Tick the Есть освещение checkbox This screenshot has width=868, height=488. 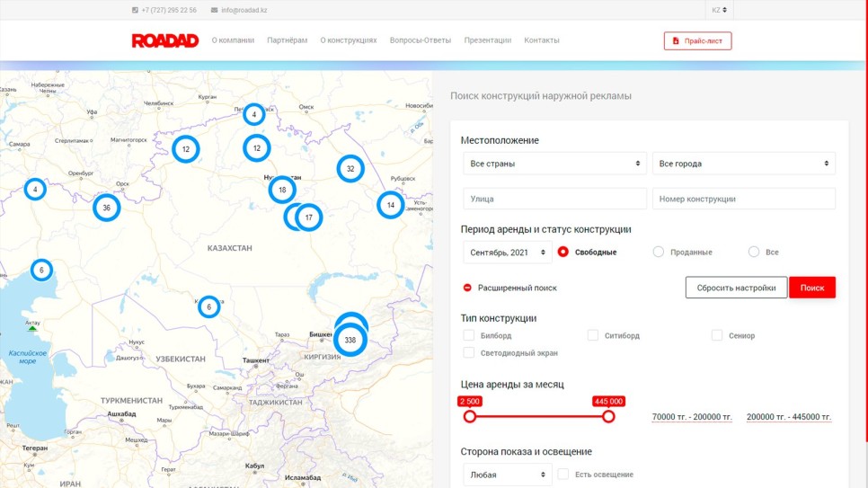coord(563,475)
